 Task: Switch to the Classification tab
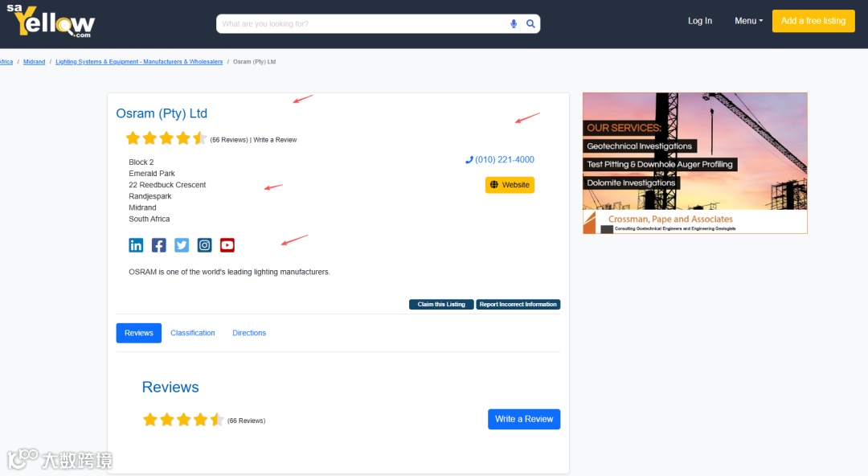pyautogui.click(x=193, y=333)
